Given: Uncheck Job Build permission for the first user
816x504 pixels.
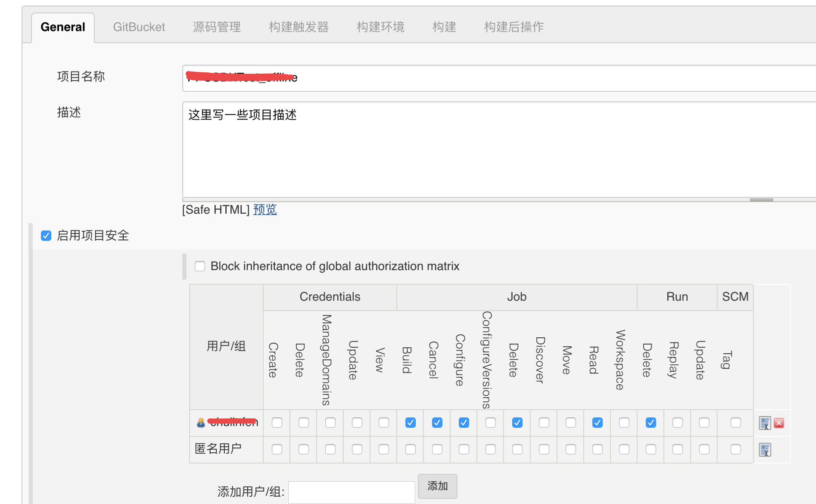Looking at the screenshot, I should [x=411, y=423].
